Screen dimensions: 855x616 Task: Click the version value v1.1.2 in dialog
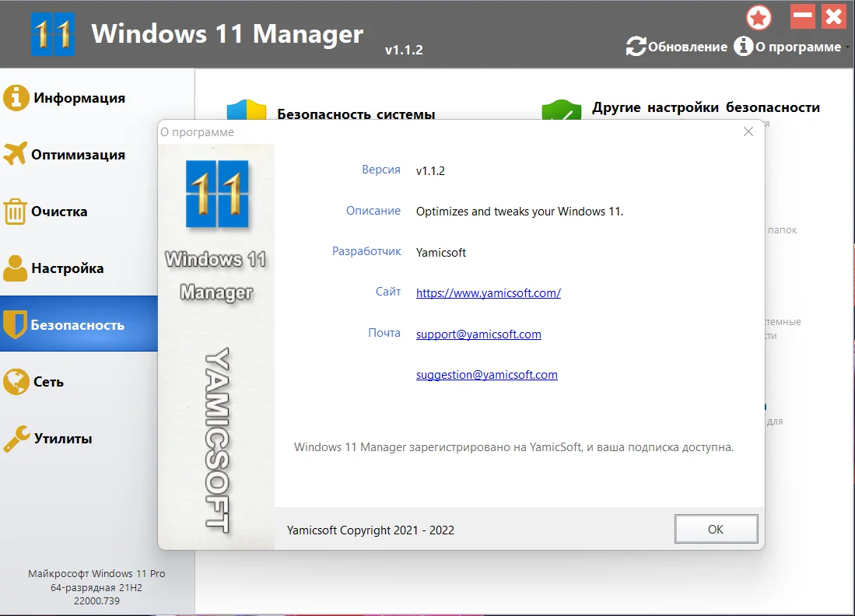coord(430,170)
